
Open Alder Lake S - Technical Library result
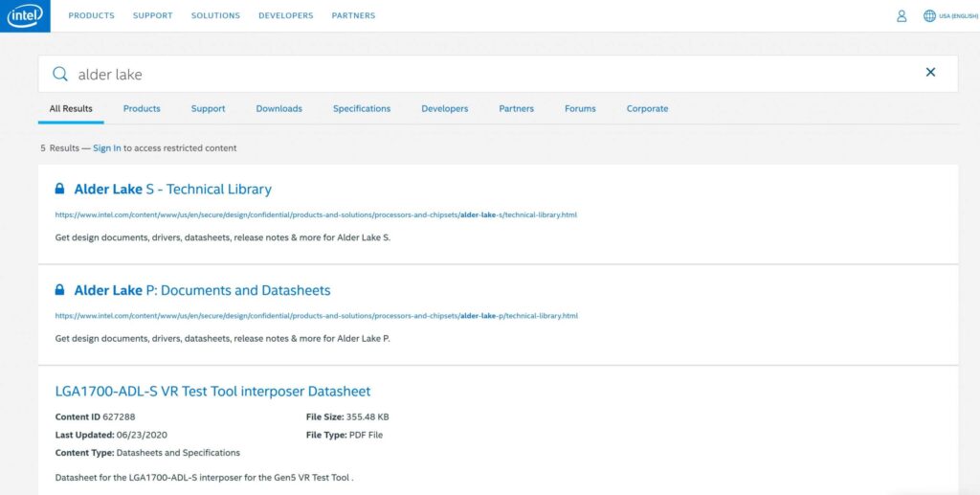pos(172,189)
